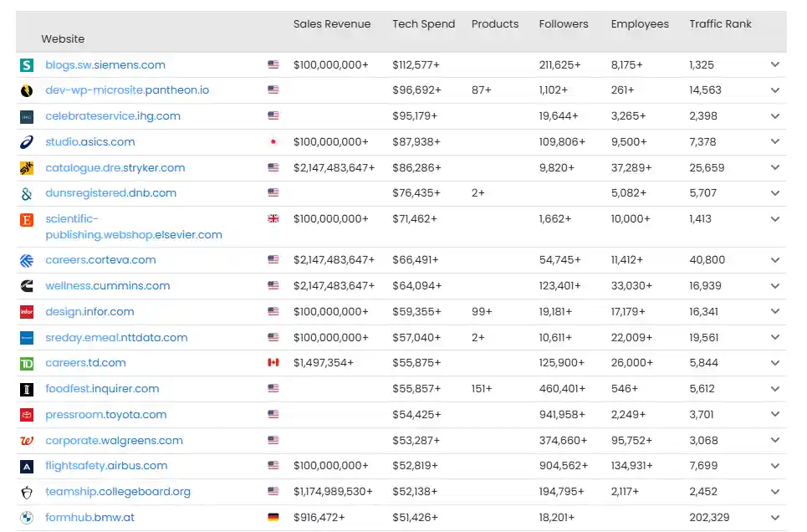Click the Infor red logo icon
This screenshot has height=532, width=807.
point(27,312)
